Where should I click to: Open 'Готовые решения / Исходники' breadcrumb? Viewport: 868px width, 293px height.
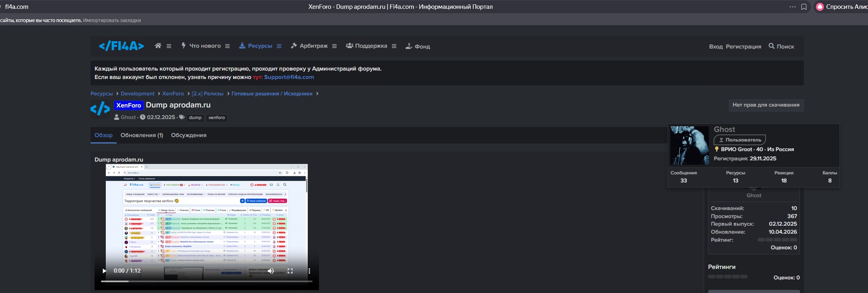(272, 93)
